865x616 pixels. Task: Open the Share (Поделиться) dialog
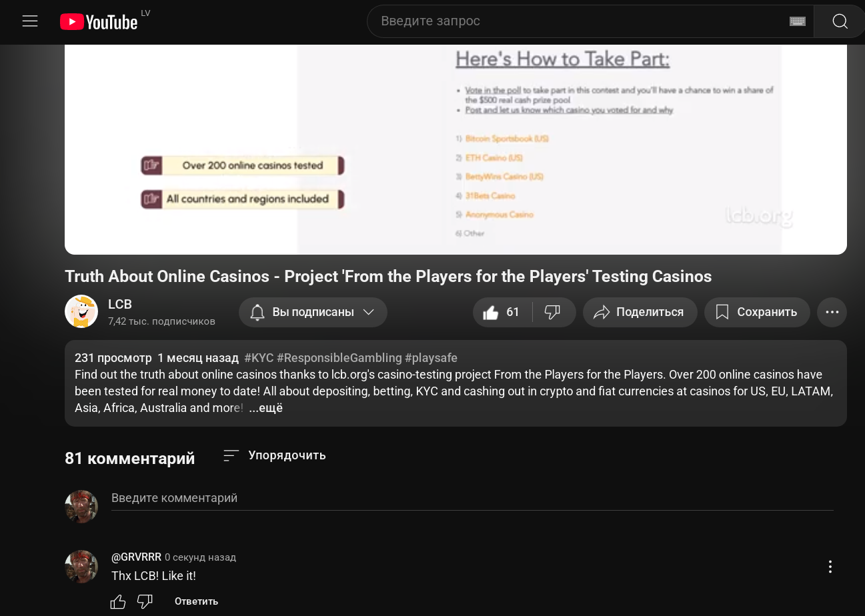tap(640, 312)
